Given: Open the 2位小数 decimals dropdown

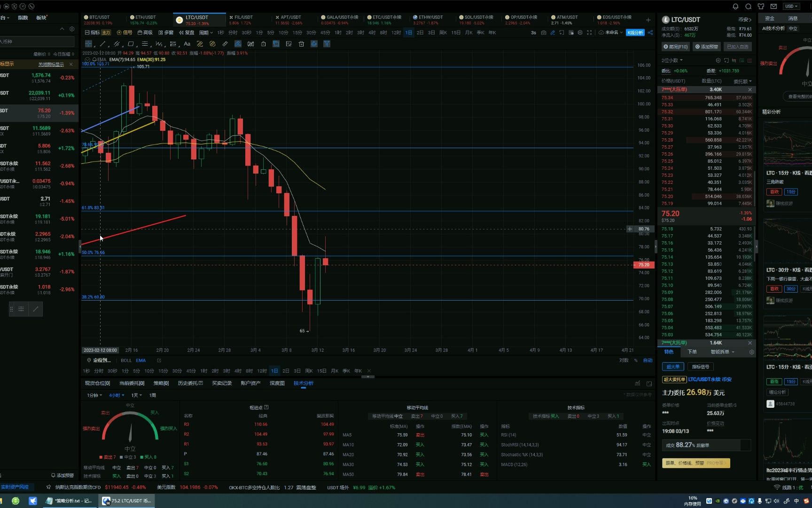Looking at the screenshot, I should point(672,61).
